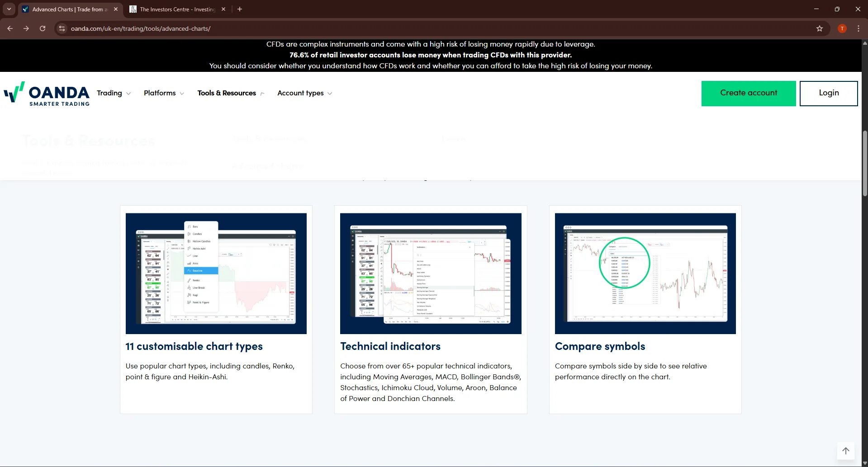Click the back-to-top arrow button

(x=846, y=451)
